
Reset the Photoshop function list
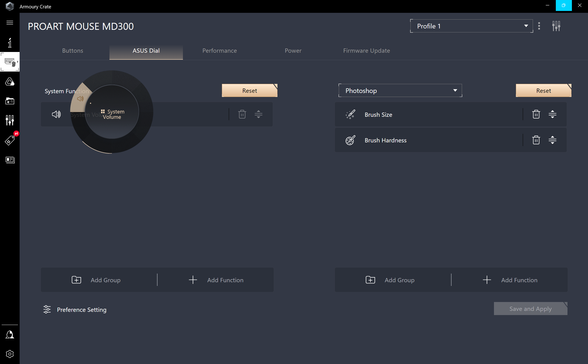point(543,90)
